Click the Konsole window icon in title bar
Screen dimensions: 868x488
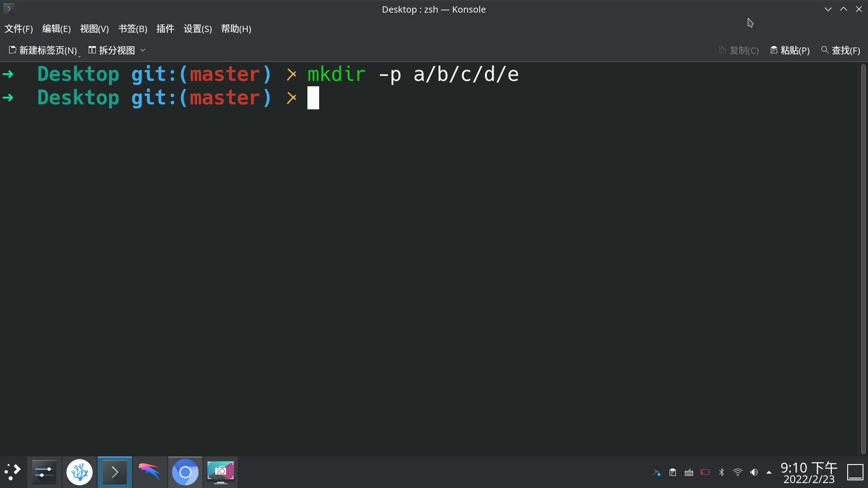[9, 9]
